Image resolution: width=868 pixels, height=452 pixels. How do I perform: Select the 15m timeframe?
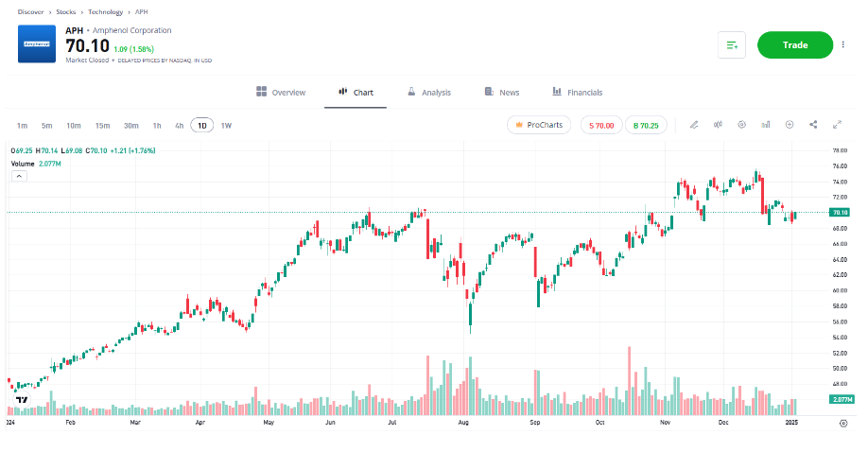(102, 126)
